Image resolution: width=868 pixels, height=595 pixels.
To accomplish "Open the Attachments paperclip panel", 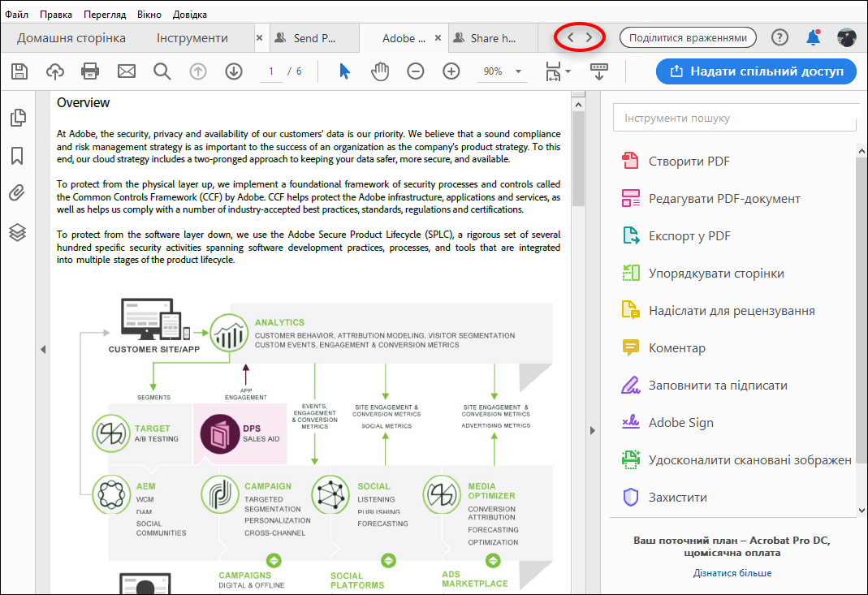I will 17,193.
